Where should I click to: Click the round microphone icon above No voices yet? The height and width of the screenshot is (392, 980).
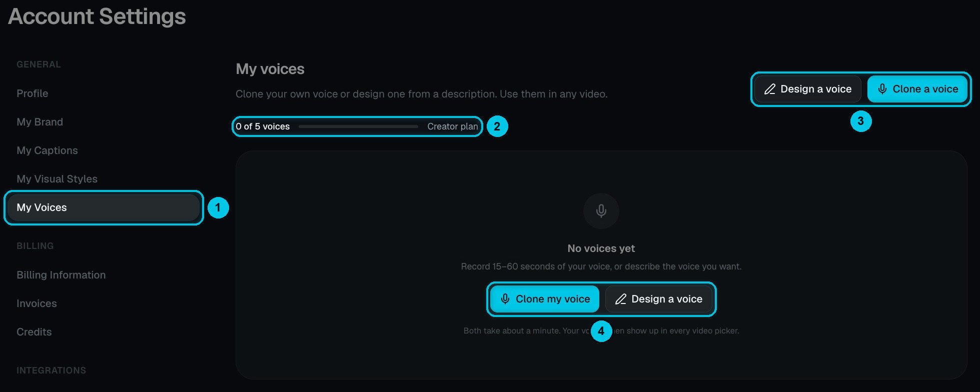pyautogui.click(x=601, y=211)
